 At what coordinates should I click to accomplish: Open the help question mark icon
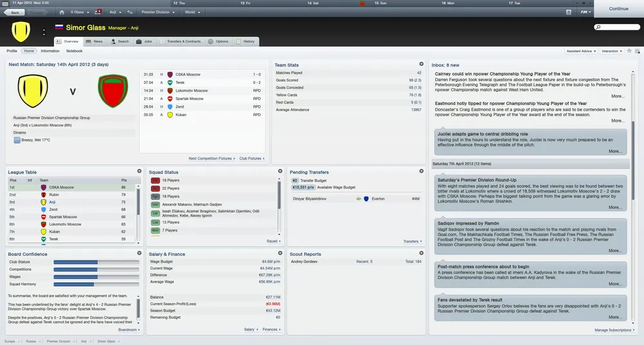coord(569,12)
